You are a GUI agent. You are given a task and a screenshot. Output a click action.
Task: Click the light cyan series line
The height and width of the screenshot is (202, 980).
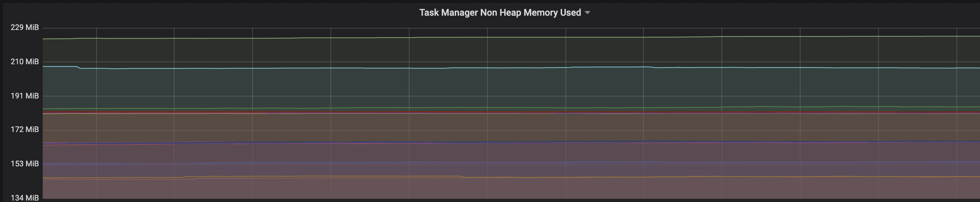(495, 68)
